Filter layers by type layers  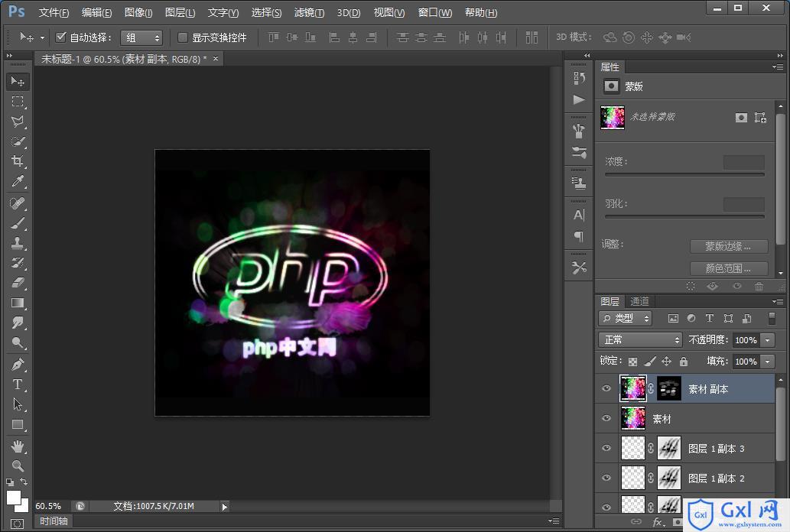[x=710, y=318]
